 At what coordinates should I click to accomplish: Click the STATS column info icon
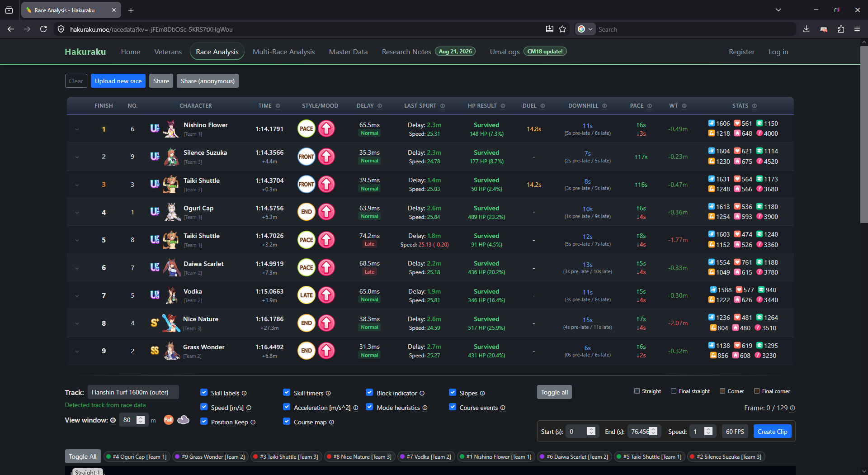[x=755, y=106]
